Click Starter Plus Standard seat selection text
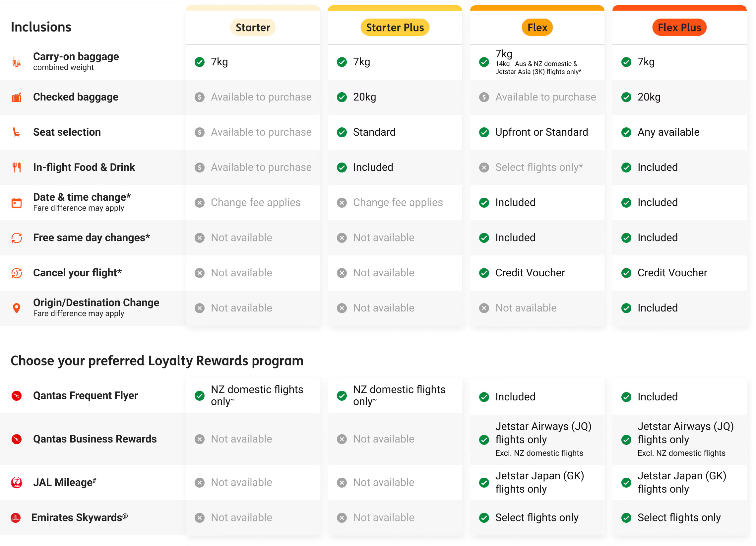The image size is (756, 546). click(374, 132)
